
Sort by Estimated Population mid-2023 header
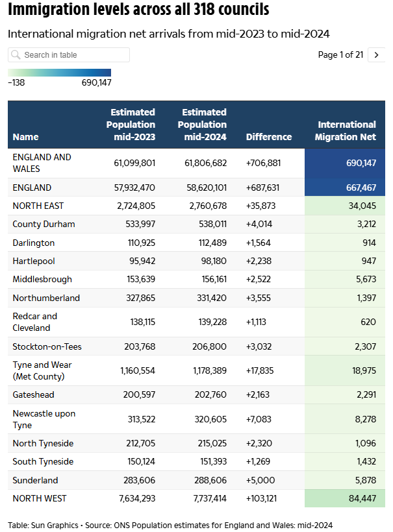pos(133,125)
